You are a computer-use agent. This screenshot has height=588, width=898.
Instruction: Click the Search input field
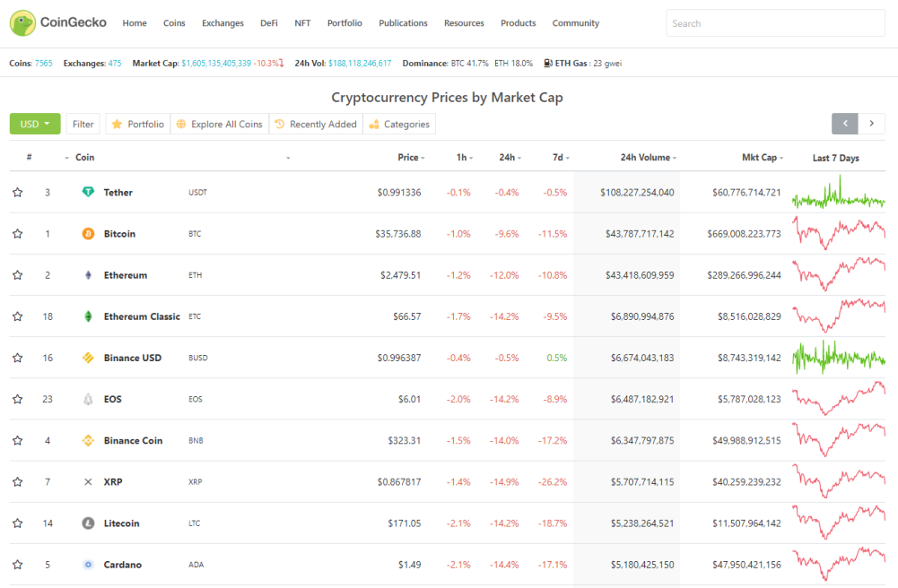775,23
